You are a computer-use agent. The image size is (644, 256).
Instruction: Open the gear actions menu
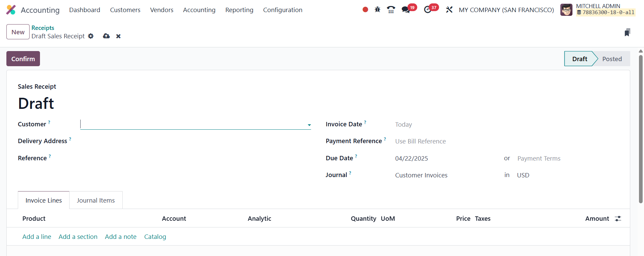coord(91,36)
